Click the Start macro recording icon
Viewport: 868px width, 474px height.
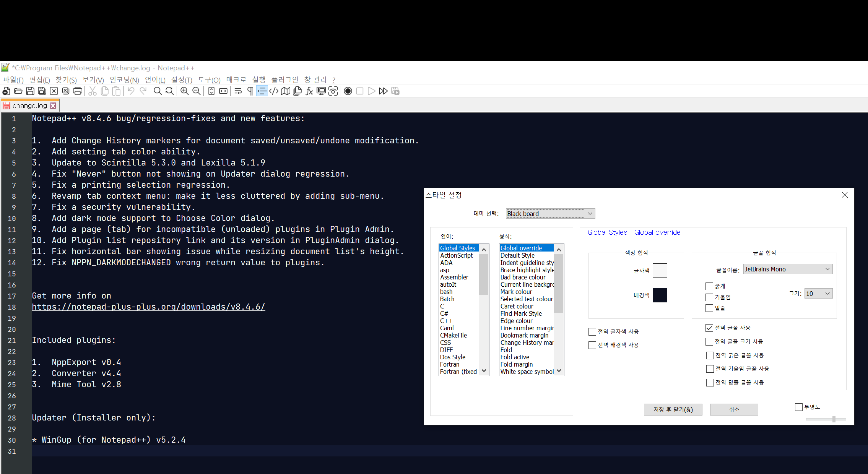click(x=348, y=91)
